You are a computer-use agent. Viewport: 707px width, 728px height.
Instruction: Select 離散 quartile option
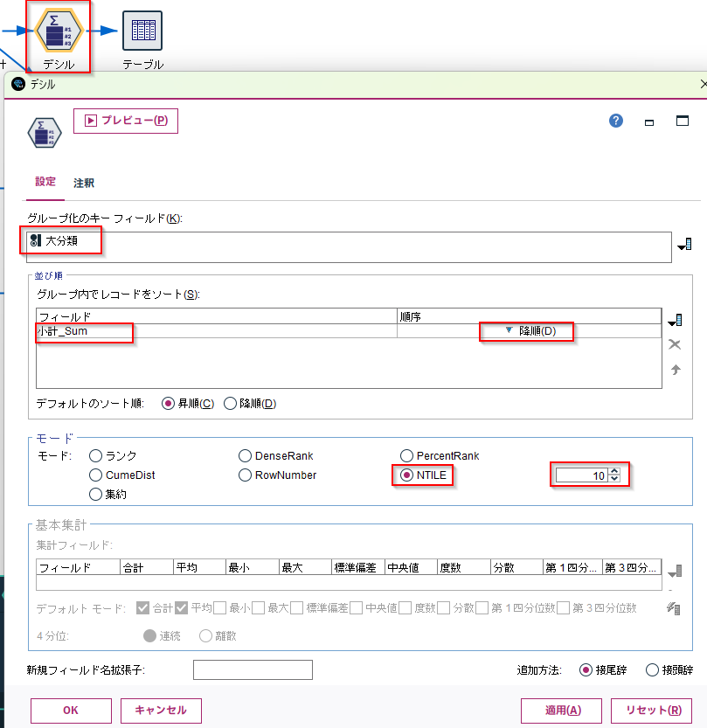point(205,635)
